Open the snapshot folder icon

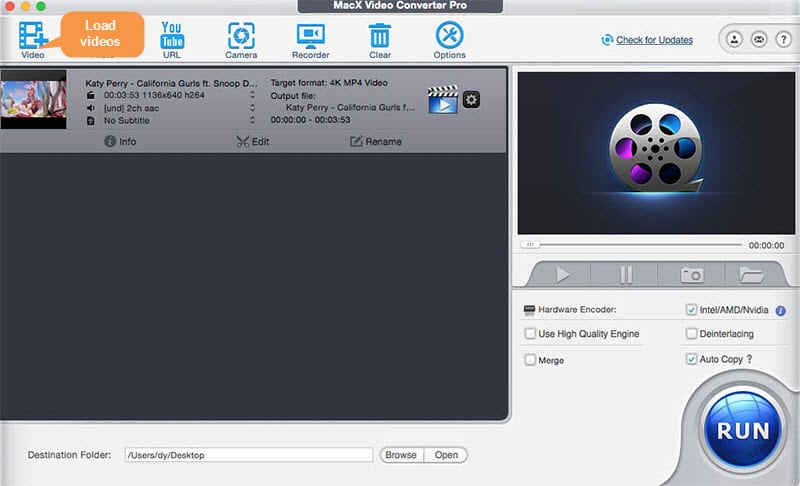point(751,274)
